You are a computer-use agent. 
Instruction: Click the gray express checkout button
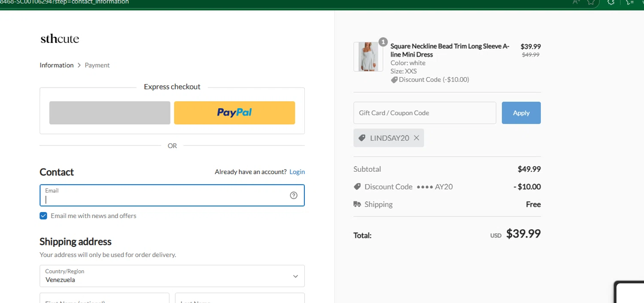[110, 113]
